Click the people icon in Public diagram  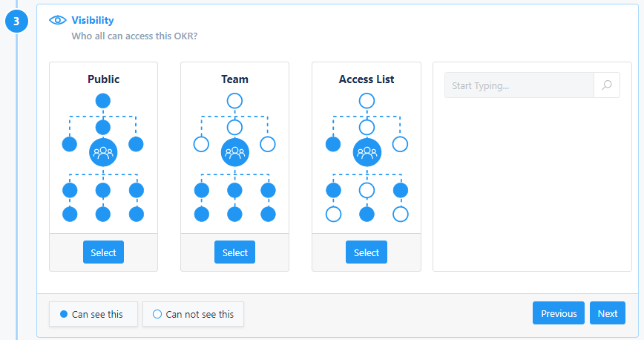point(103,152)
